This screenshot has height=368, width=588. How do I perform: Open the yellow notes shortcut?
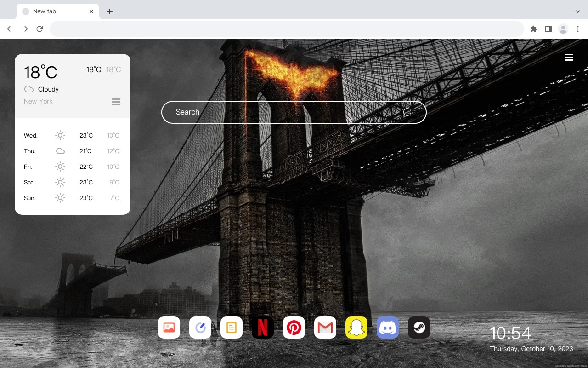click(232, 328)
